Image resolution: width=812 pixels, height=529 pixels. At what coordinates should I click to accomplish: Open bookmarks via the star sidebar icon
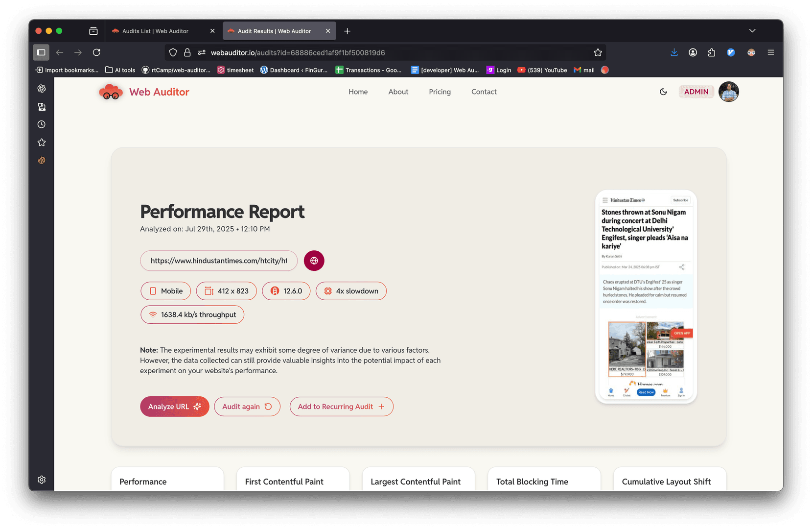click(x=41, y=142)
